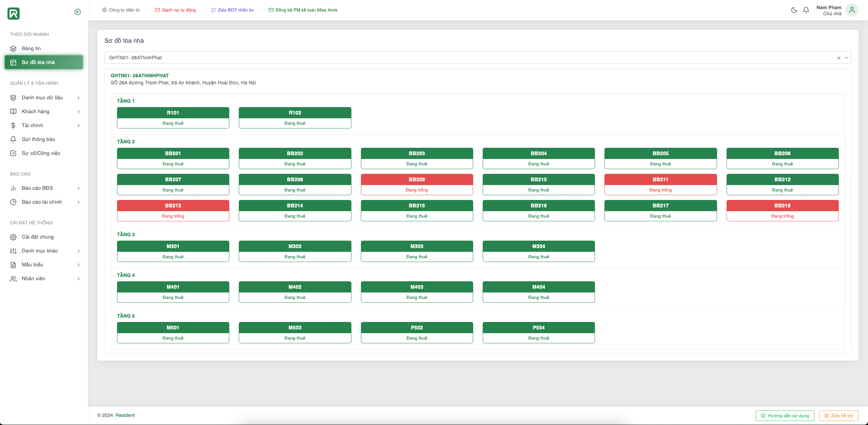This screenshot has height=425, width=868.
Task: Open the rented room card M301
Action: 173,251
